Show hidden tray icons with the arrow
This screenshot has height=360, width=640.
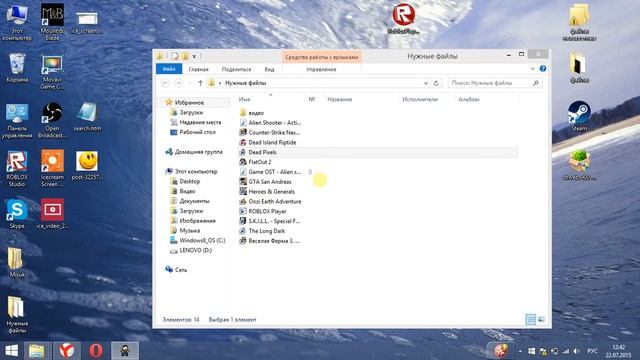click(520, 351)
